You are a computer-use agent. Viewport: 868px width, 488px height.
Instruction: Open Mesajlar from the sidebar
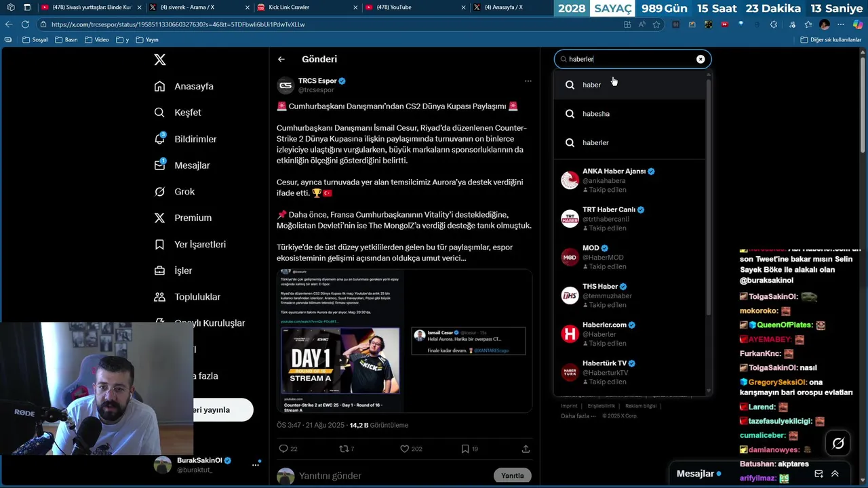182,165
